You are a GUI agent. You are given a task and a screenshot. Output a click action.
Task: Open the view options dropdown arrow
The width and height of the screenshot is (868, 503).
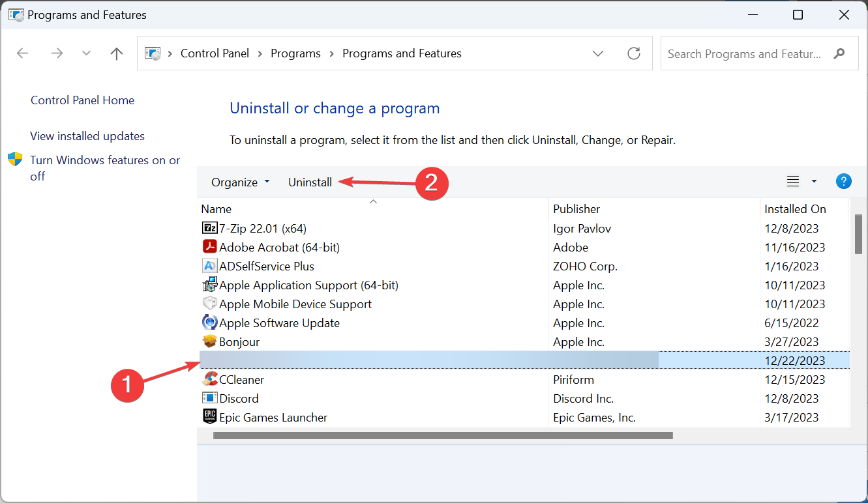[814, 182]
